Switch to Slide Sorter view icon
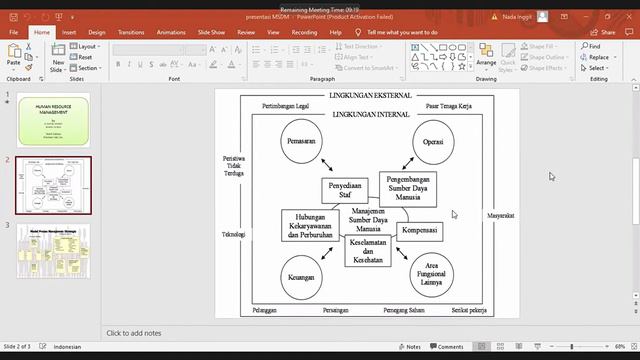Screen dimensions: 640x360 pyautogui.click(x=500, y=347)
